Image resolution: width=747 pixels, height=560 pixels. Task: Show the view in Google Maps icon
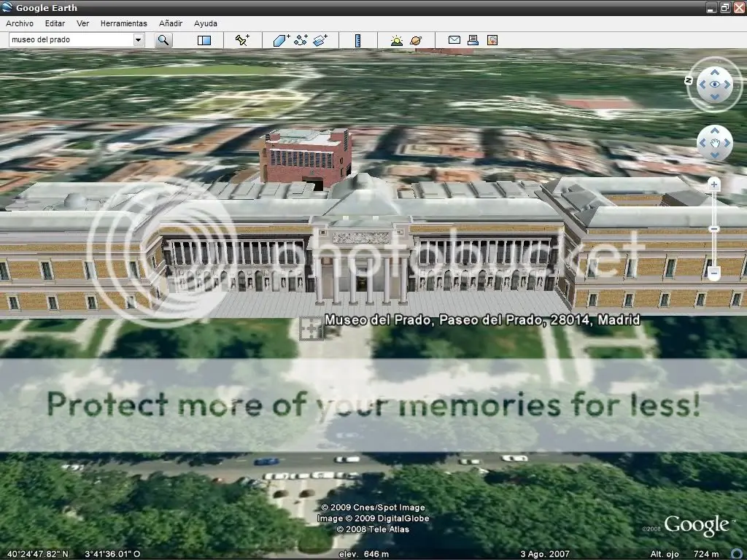[492, 40]
